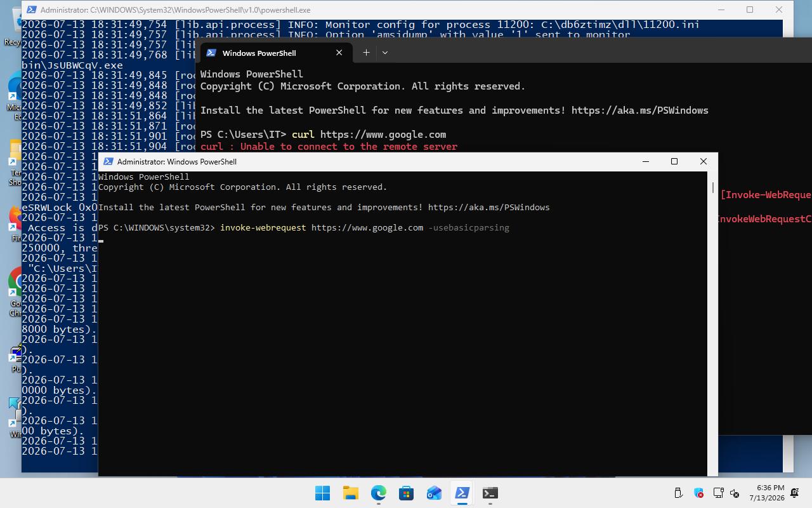Click the Copyright line in the front PowerShell window

pos(242,187)
